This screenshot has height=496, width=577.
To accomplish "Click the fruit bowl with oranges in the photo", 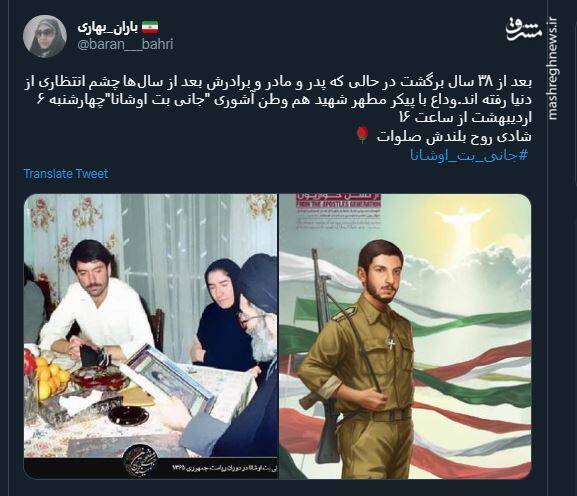I will pyautogui.click(x=47, y=377).
